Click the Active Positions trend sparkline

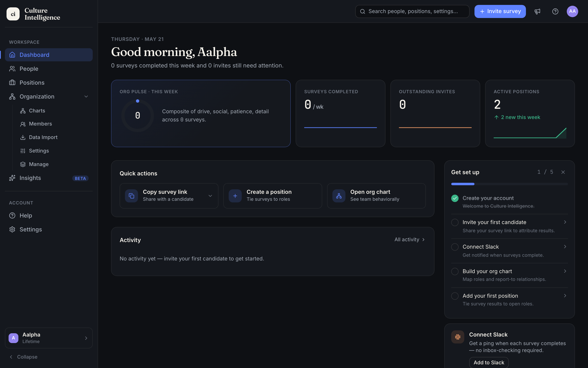click(530, 133)
